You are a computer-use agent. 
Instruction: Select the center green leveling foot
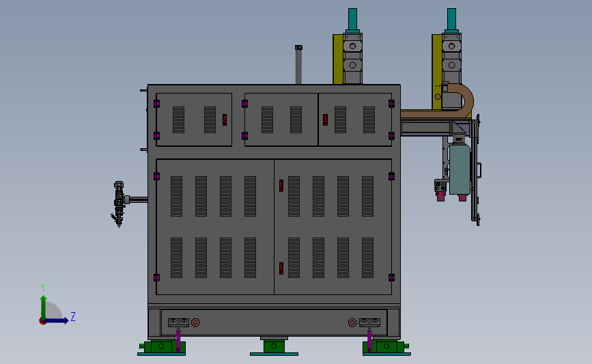pos(274,346)
